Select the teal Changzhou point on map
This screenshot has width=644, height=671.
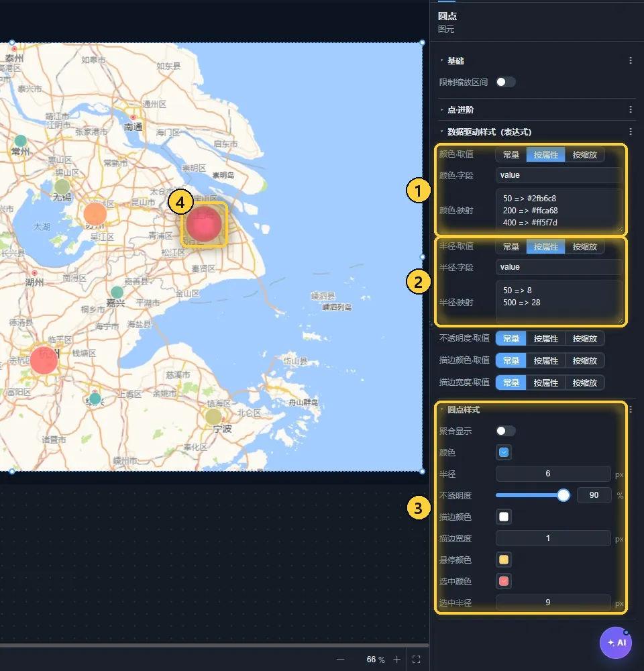(x=21, y=140)
